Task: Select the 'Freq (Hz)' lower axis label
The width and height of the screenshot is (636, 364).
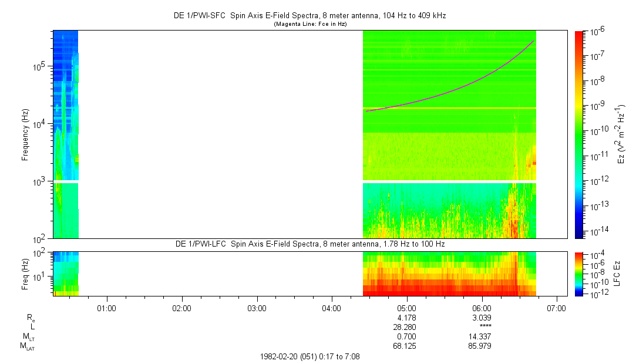Action: pyautogui.click(x=25, y=274)
